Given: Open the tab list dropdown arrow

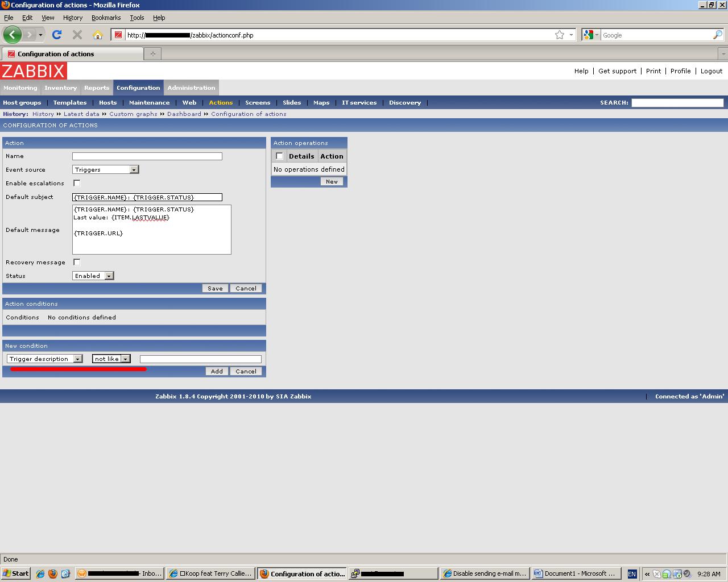Looking at the screenshot, I should (723, 53).
